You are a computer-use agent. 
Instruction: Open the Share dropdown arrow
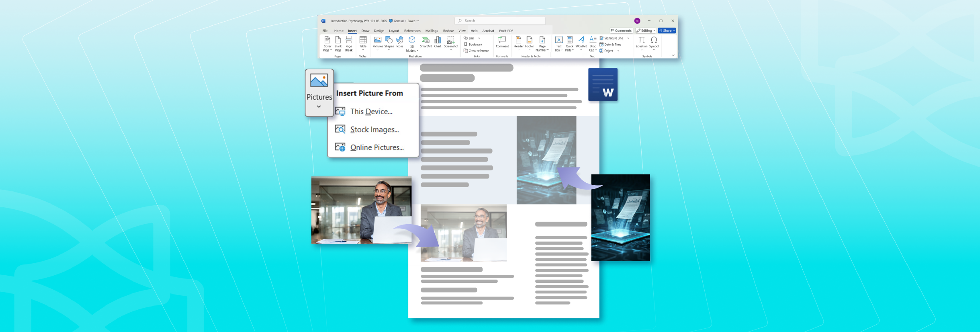pos(673,31)
